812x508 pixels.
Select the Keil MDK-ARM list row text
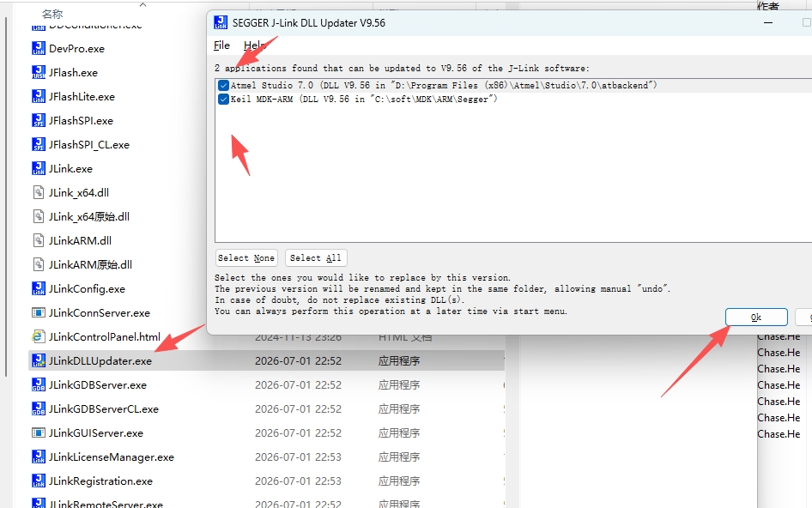364,99
